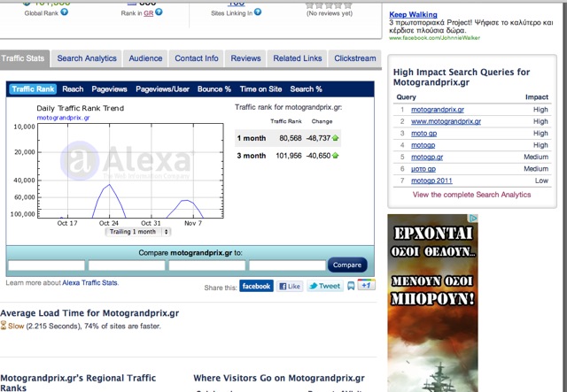Click the Where Visitors Go heading
This screenshot has height=392, width=567.
pos(279,378)
